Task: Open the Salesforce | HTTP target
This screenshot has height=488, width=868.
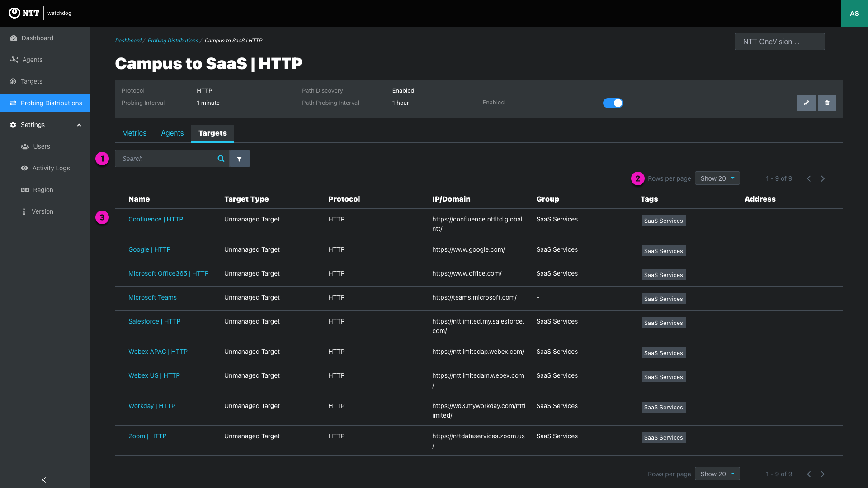Action: (x=154, y=321)
